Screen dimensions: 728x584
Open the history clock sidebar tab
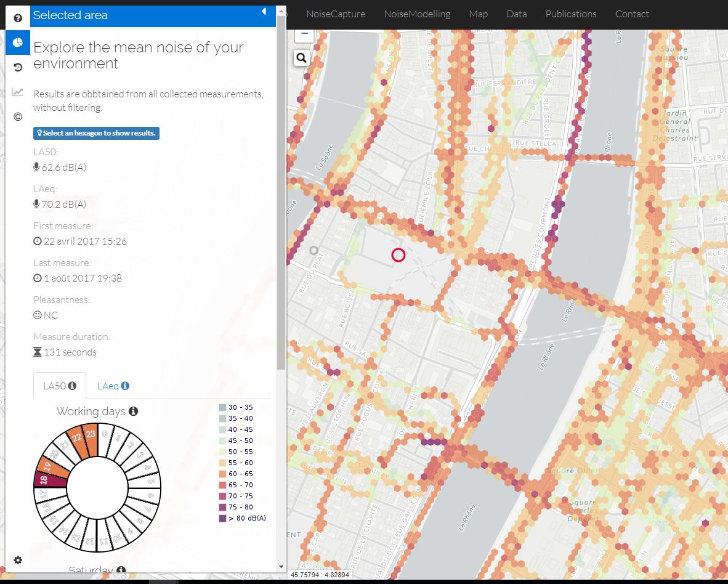coord(18,67)
